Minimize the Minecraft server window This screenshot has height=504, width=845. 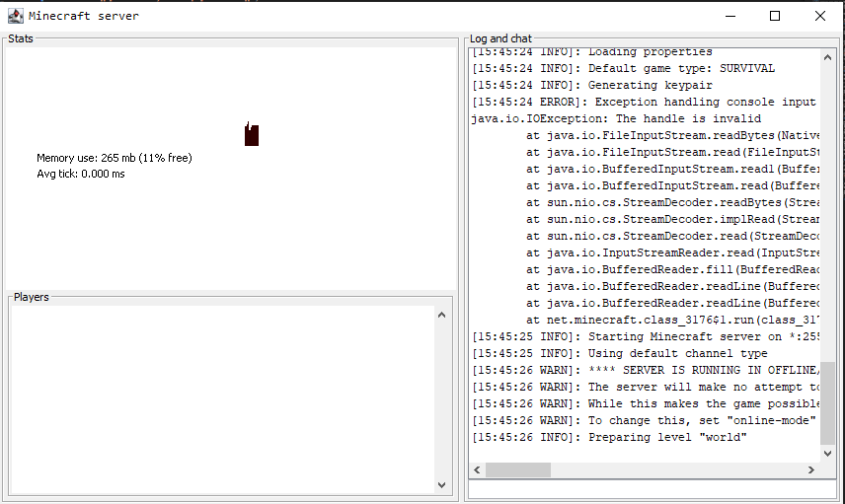point(730,16)
